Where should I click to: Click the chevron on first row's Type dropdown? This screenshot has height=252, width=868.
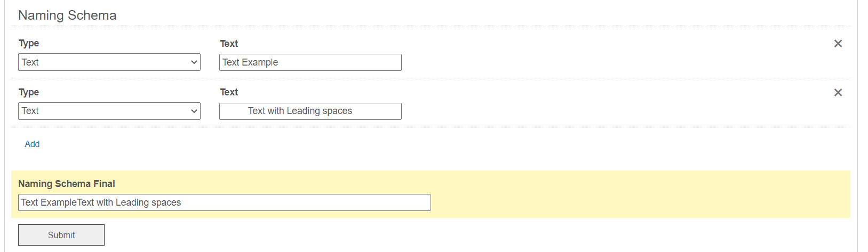pos(194,62)
